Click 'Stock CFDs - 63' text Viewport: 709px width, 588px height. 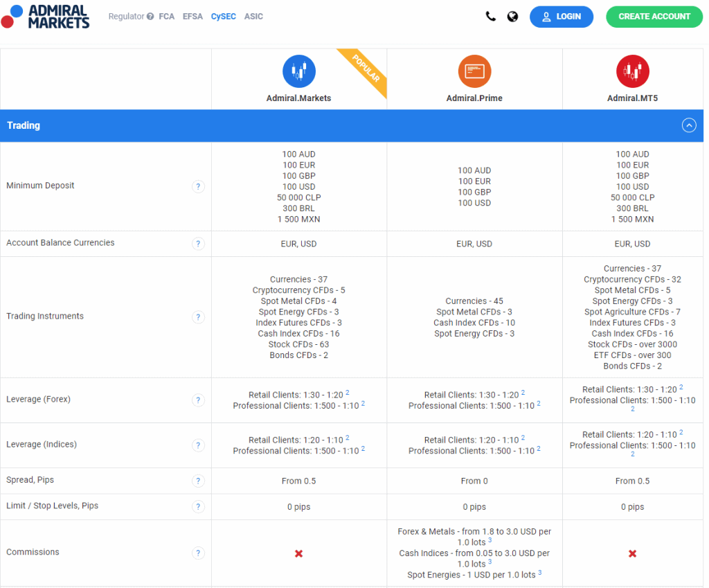tap(299, 345)
